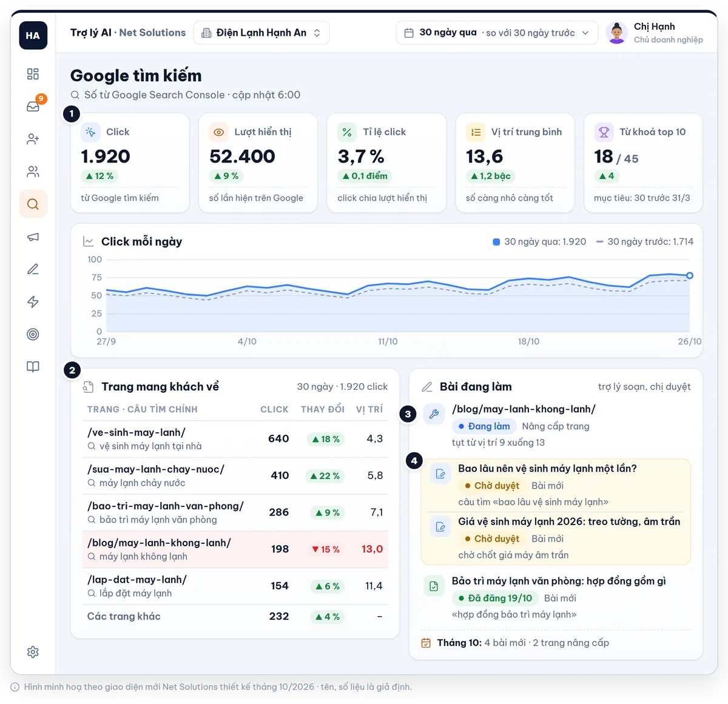Sort by the CLICK column header

274,409
